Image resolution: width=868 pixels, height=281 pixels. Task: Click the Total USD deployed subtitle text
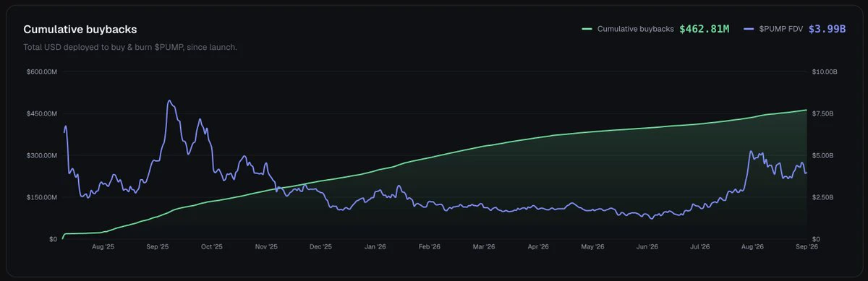pos(130,47)
